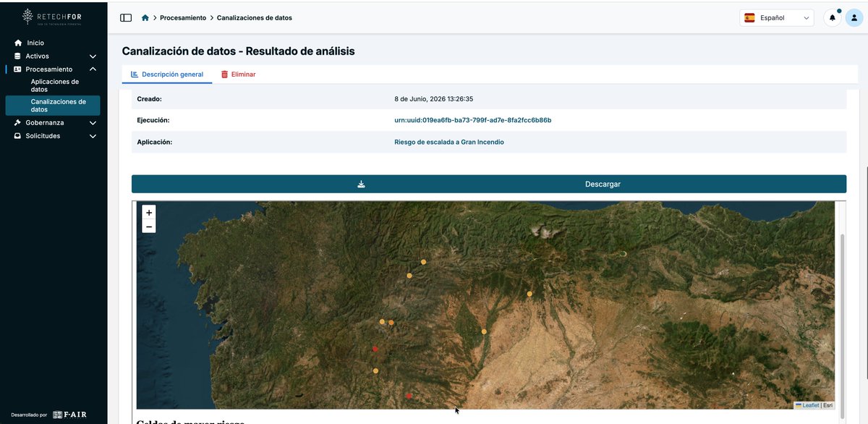Click the Ejecución: label
The width and height of the screenshot is (868, 424).
pyautogui.click(x=153, y=120)
